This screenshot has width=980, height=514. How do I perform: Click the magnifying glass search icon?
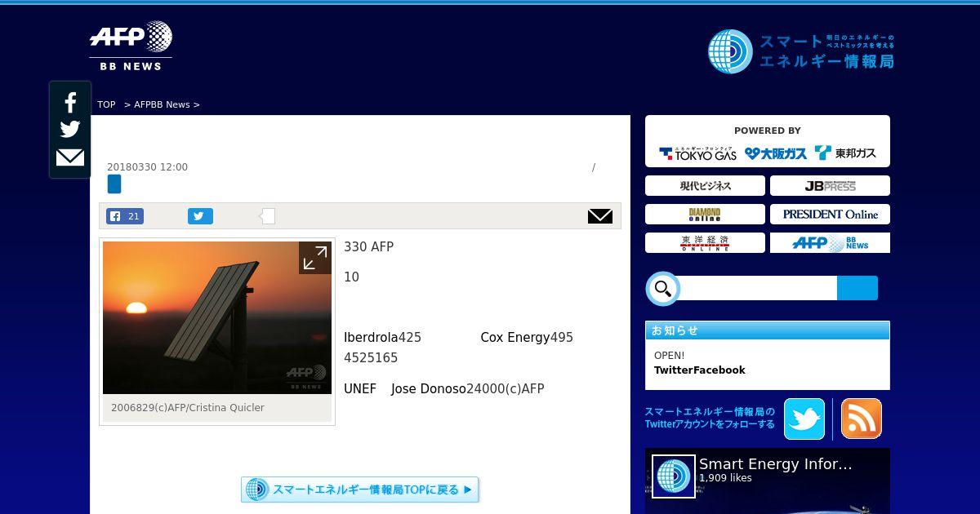663,289
